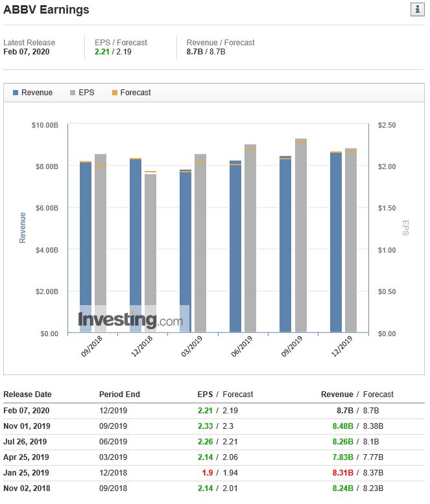Click the 8.26B revenue value

(x=343, y=442)
